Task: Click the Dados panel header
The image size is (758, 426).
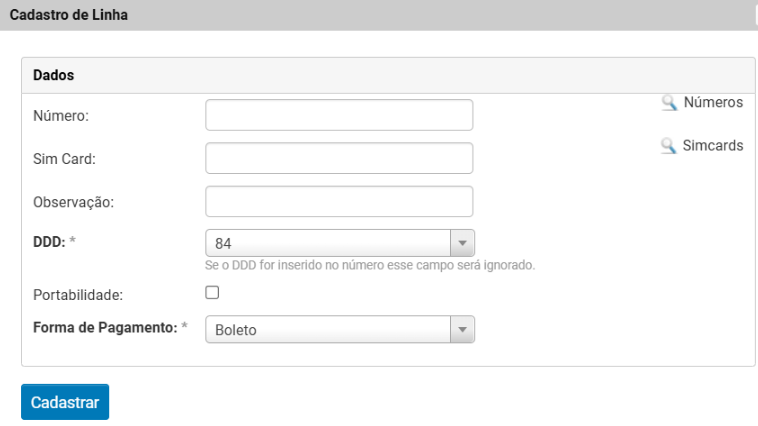Action: (x=388, y=75)
